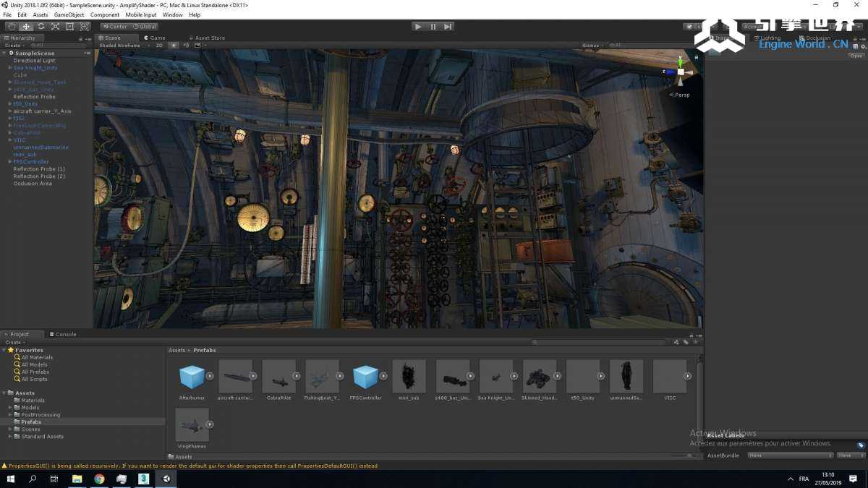
Task: Open Windows search from taskbar
Action: tap(33, 479)
